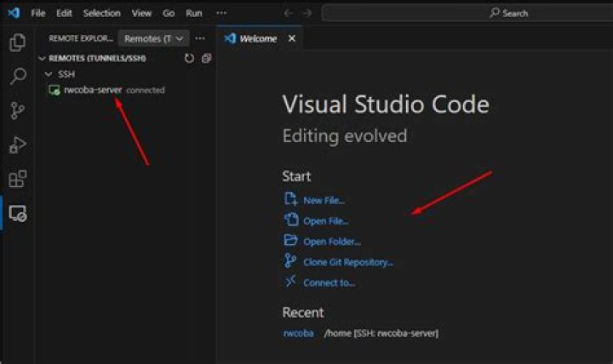Collapse the Remotes (Tunnels/SSH) section

coord(43,59)
